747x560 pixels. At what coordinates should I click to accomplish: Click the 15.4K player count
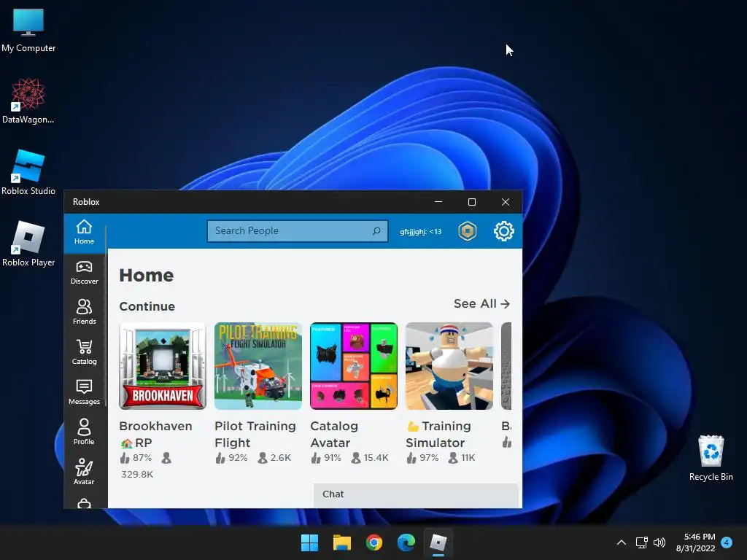[x=370, y=458]
